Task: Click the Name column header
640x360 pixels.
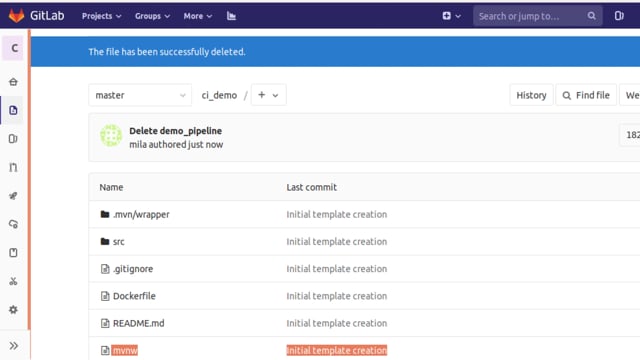Action: (111, 187)
